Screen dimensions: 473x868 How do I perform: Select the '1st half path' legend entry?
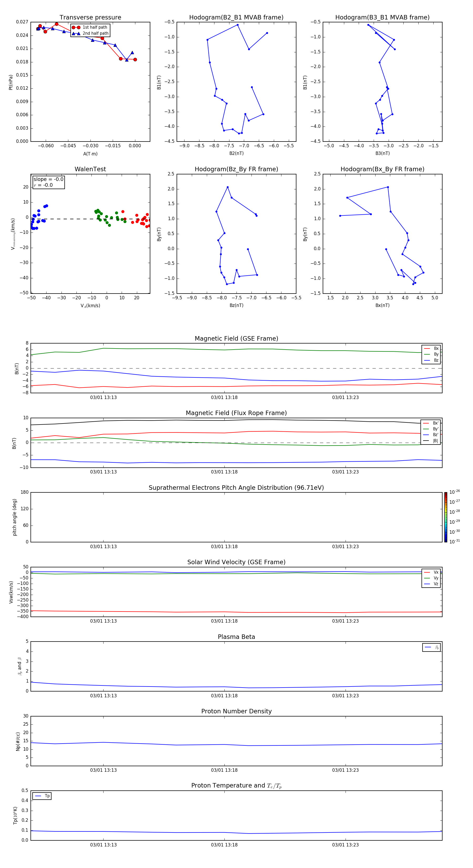[90, 27]
